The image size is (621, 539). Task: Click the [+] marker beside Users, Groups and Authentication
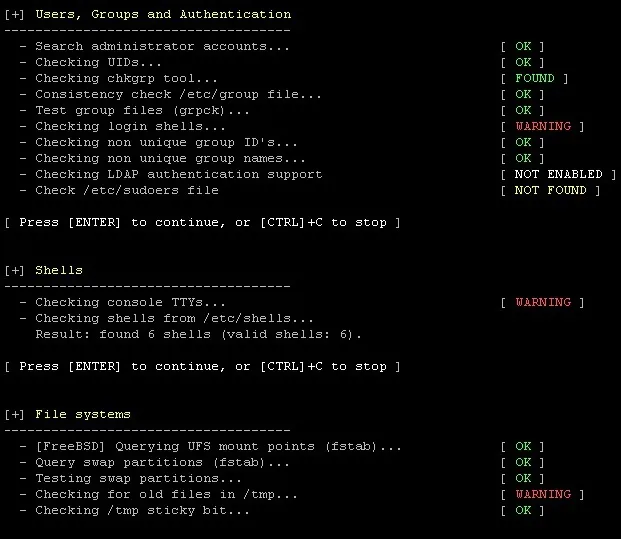16,15
